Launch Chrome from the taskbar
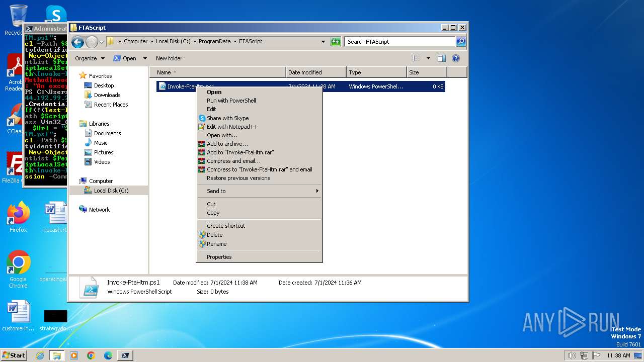Image resolution: width=644 pixels, height=362 pixels. [x=91, y=355]
